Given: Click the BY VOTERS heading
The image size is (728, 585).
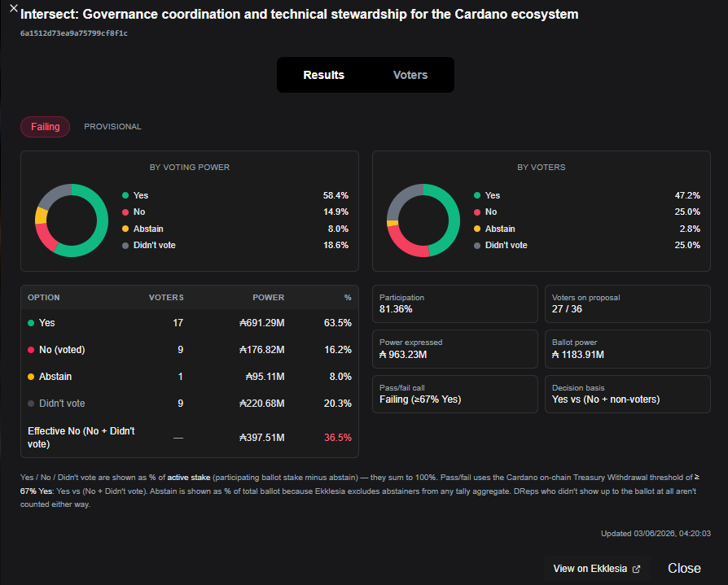Looking at the screenshot, I should [542, 167].
